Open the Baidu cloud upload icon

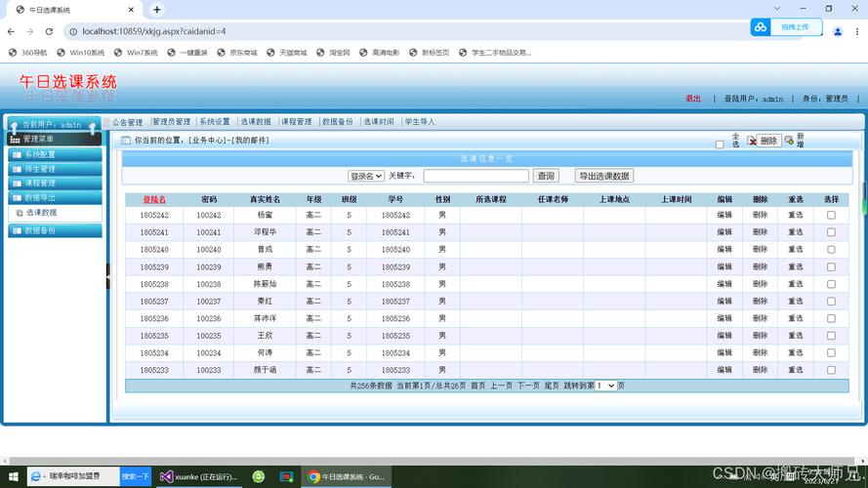coord(760,27)
